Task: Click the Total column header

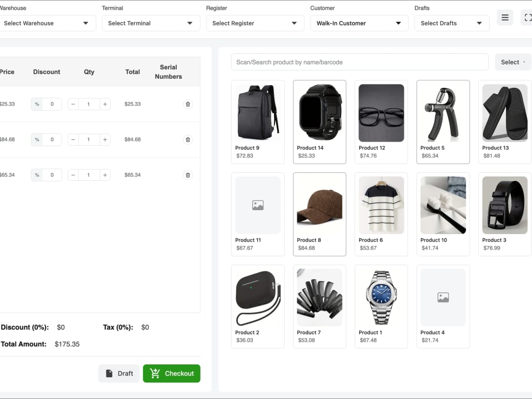Action: tap(132, 72)
